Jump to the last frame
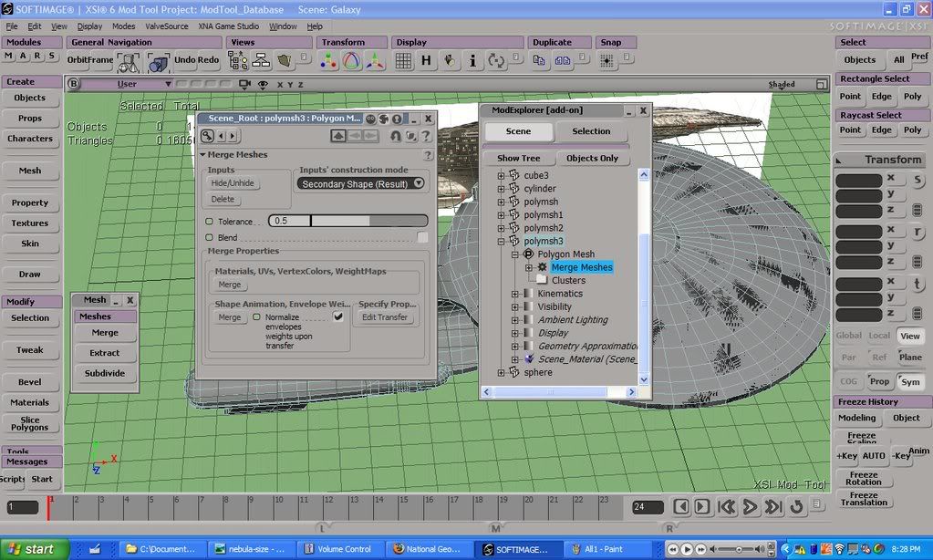The height and width of the screenshot is (560, 933). pos(772,506)
